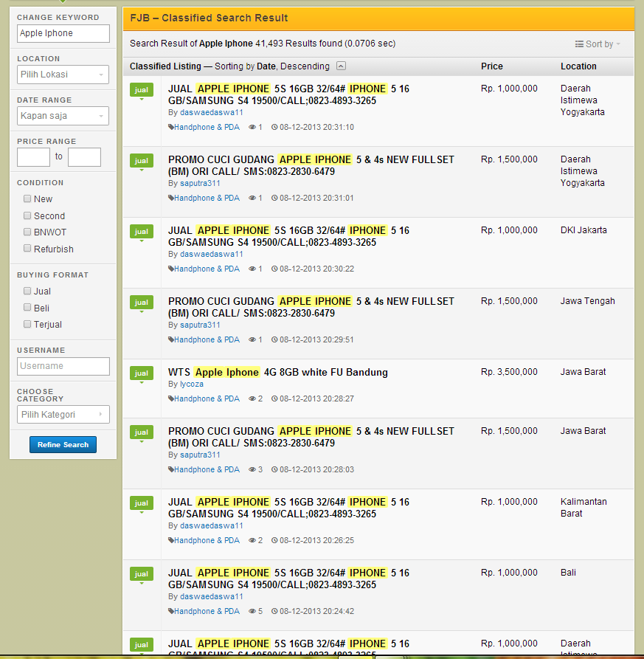Click the minimum price range field
This screenshot has height=659, width=644.
pyautogui.click(x=32, y=157)
